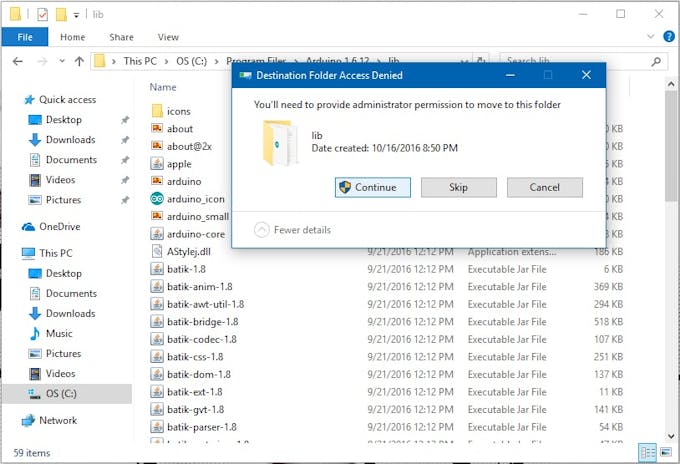Click the Search lib input field

point(577,61)
